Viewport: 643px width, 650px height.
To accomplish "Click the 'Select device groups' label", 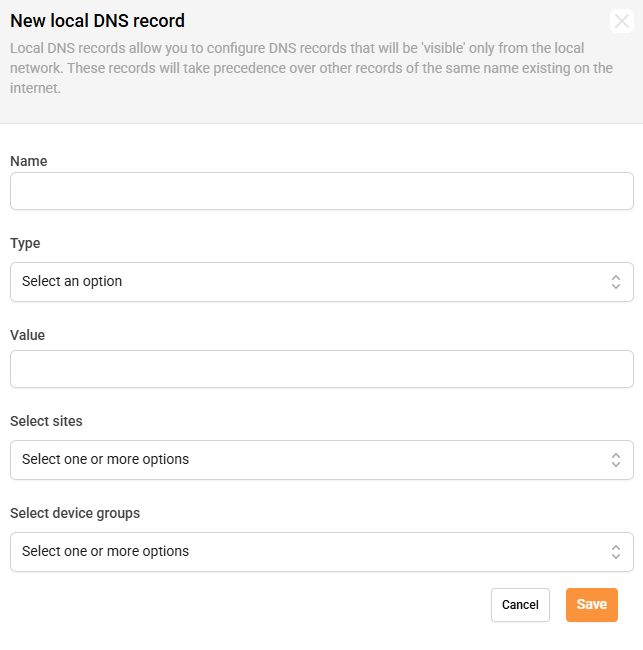I will 75,513.
